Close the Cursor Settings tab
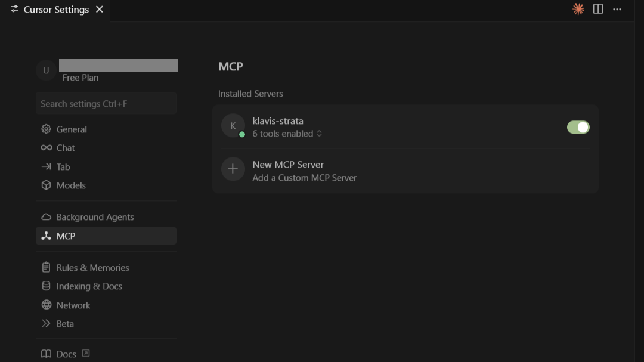 pos(100,9)
